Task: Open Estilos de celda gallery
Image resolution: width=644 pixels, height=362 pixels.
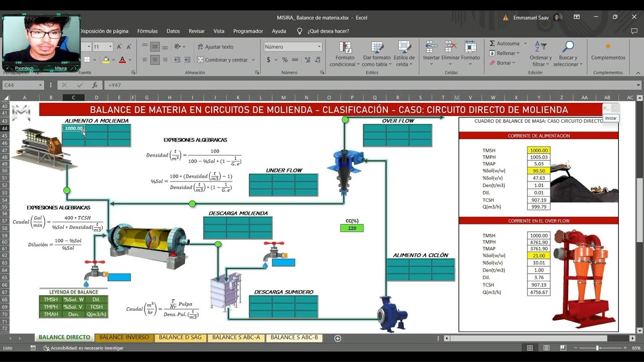Action: [404, 54]
